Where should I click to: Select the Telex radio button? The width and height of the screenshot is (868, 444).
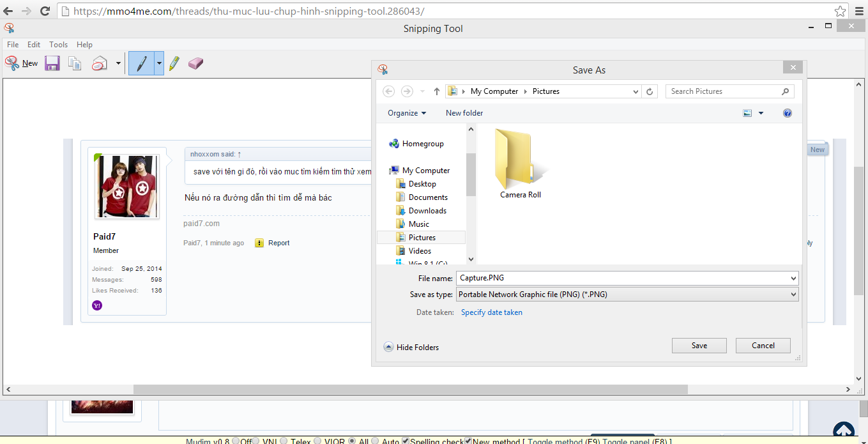(284, 441)
